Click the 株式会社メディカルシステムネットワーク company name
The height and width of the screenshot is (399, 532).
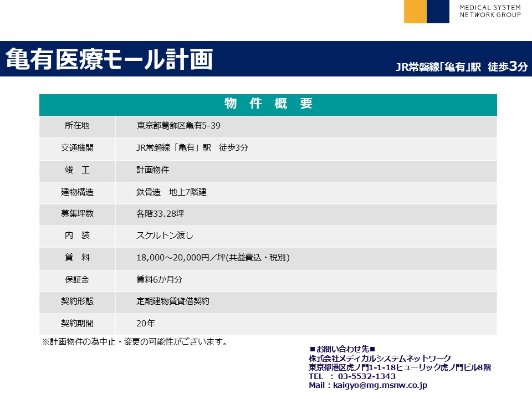click(x=380, y=359)
